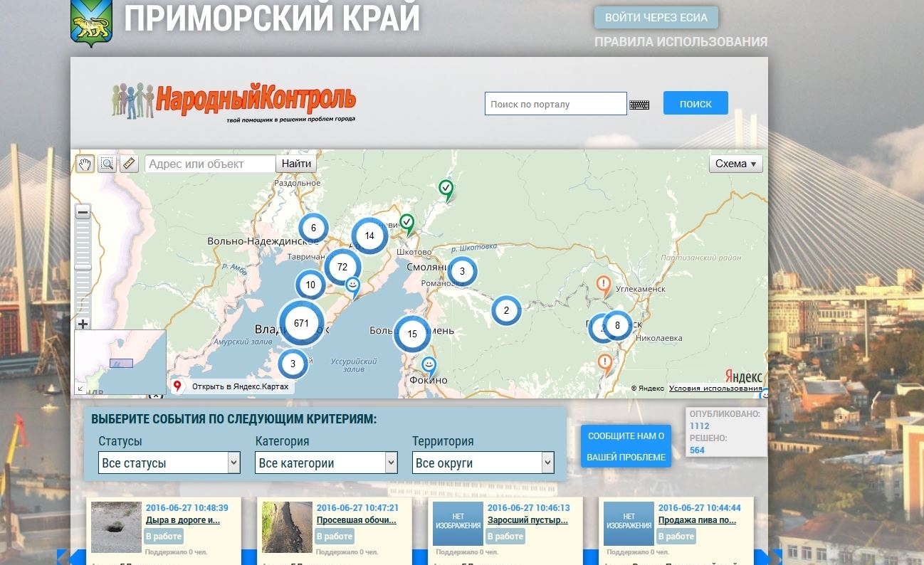Open the 2 events cluster
Viewport: 924px width, 565px height.
click(x=506, y=310)
